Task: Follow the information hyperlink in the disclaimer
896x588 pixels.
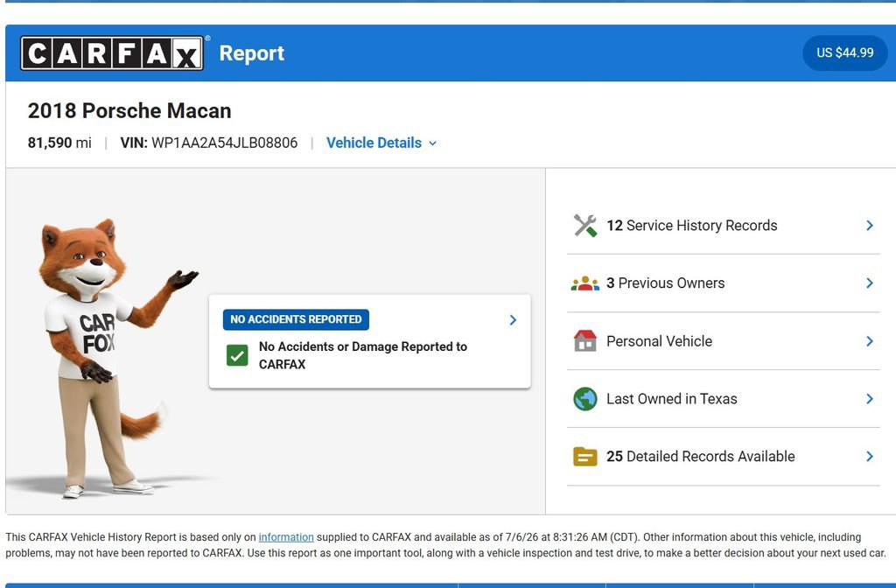Action: tap(286, 537)
